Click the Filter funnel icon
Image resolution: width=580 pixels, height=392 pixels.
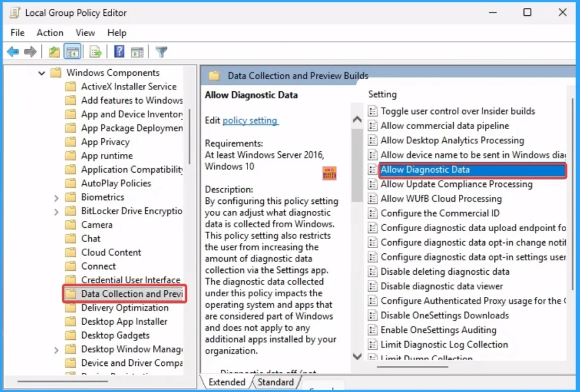tap(161, 52)
